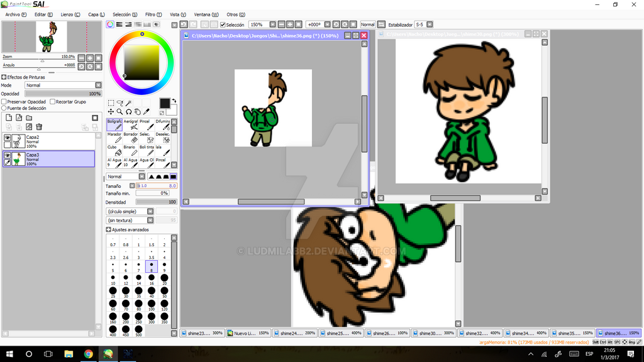The width and height of the screenshot is (644, 362).
Task: Hide the Capa2 layer
Action: (x=8, y=138)
